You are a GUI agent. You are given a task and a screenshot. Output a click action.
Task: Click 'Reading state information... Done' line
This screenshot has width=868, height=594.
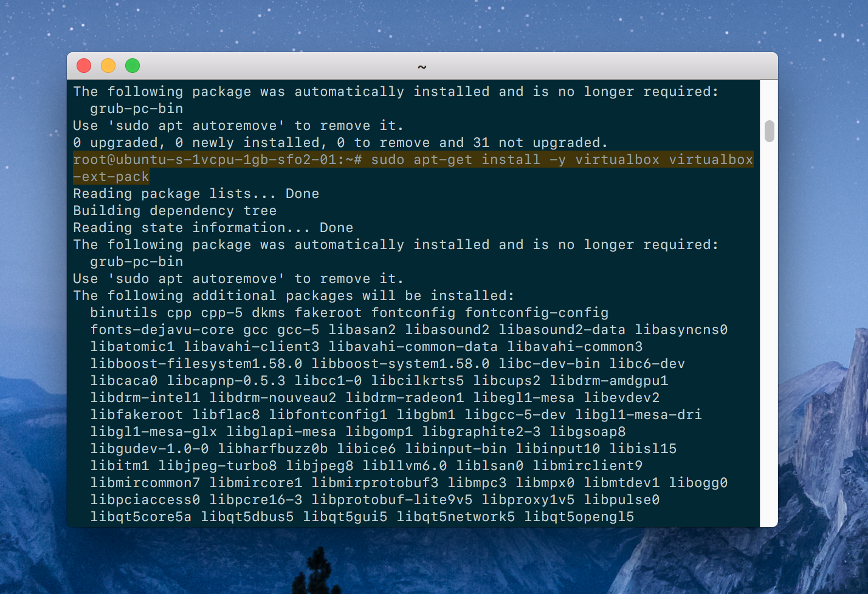pos(213,228)
